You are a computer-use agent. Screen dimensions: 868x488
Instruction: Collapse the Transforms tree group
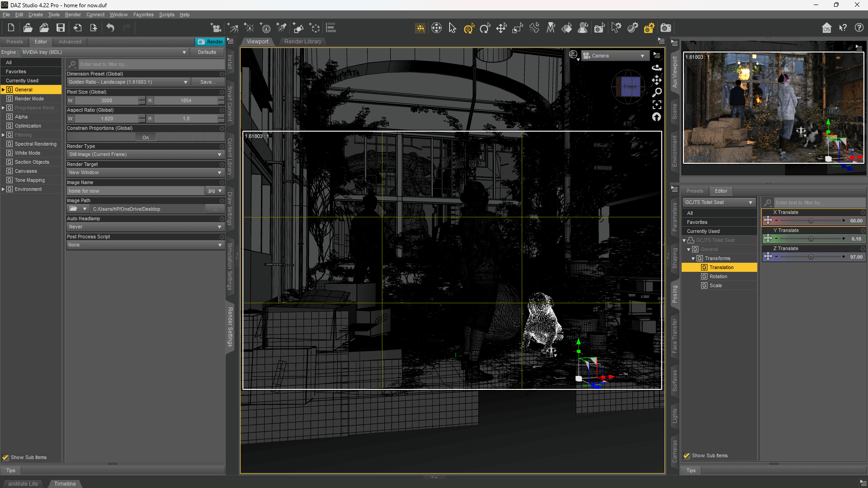(x=693, y=259)
